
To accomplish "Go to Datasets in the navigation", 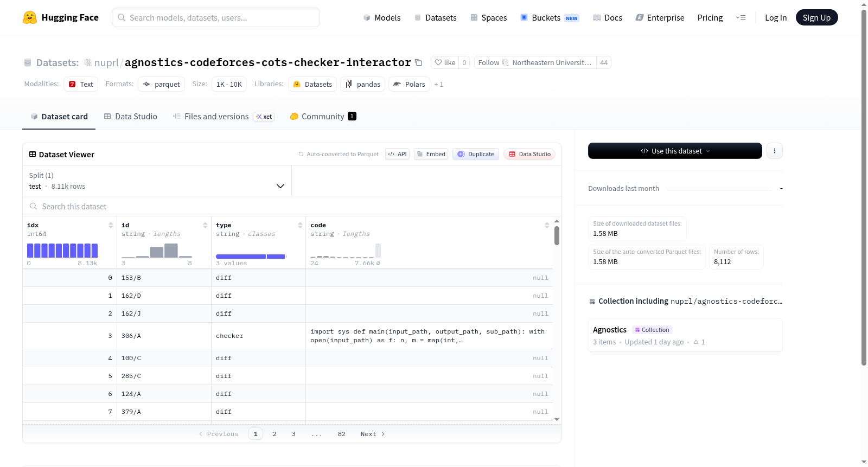I will point(436,18).
